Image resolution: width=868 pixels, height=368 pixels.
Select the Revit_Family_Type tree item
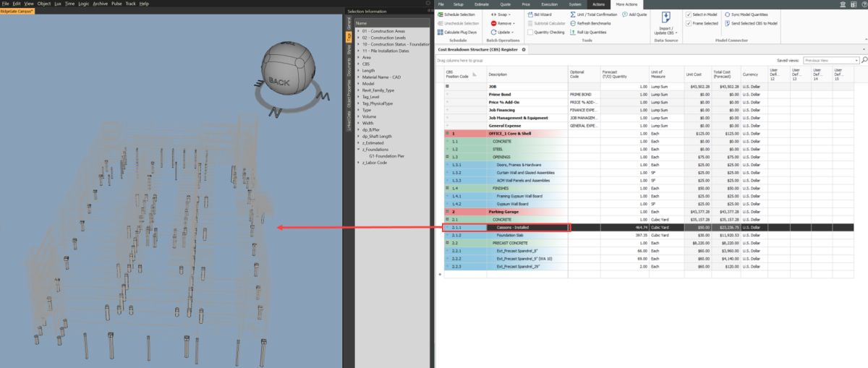(x=378, y=90)
